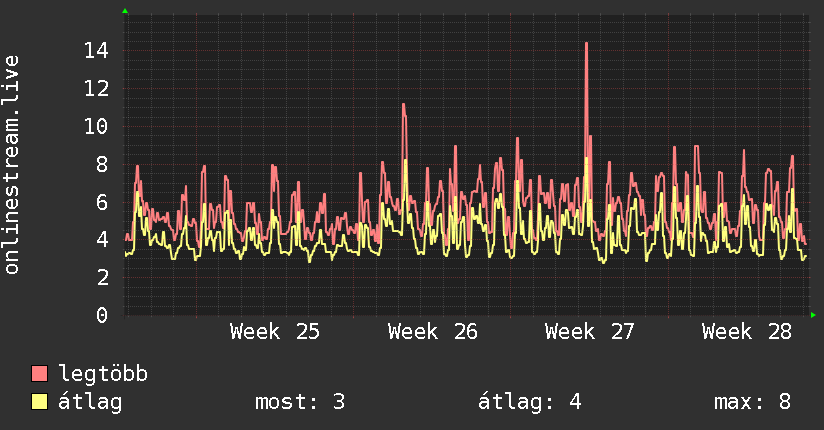The height and width of the screenshot is (430, 824).
Task: Click the green arrow at x-axis end
Action: (813, 315)
